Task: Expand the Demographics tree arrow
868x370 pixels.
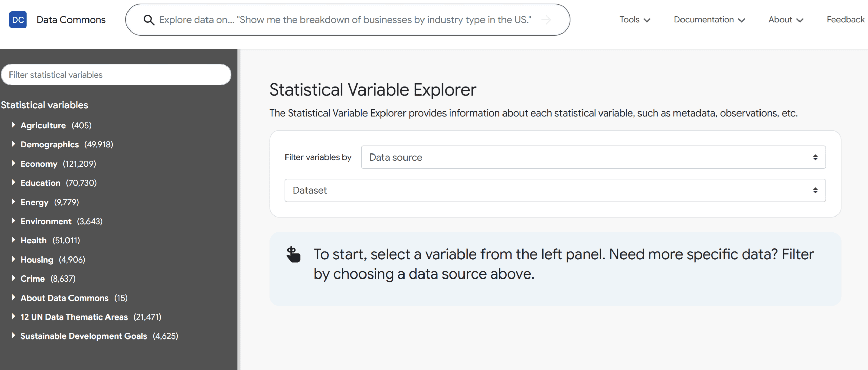Action: 13,144
